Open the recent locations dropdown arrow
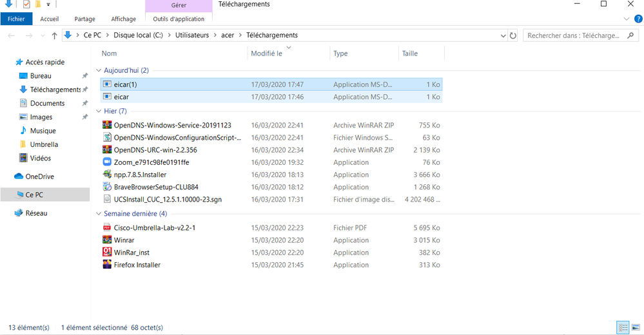The height and width of the screenshot is (335, 644). (x=43, y=35)
